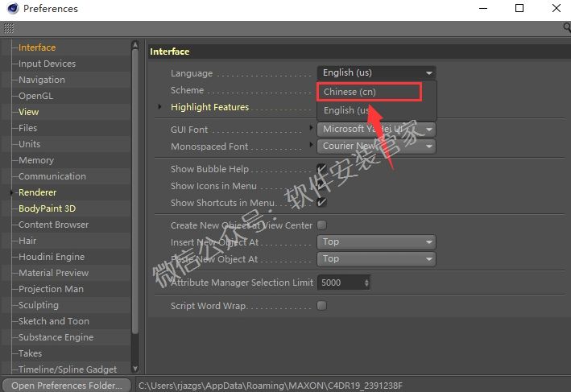Screen dimensions: 571x392
Task: Toggle Show Shortcuts in Menu checkbox
Action: pos(321,203)
